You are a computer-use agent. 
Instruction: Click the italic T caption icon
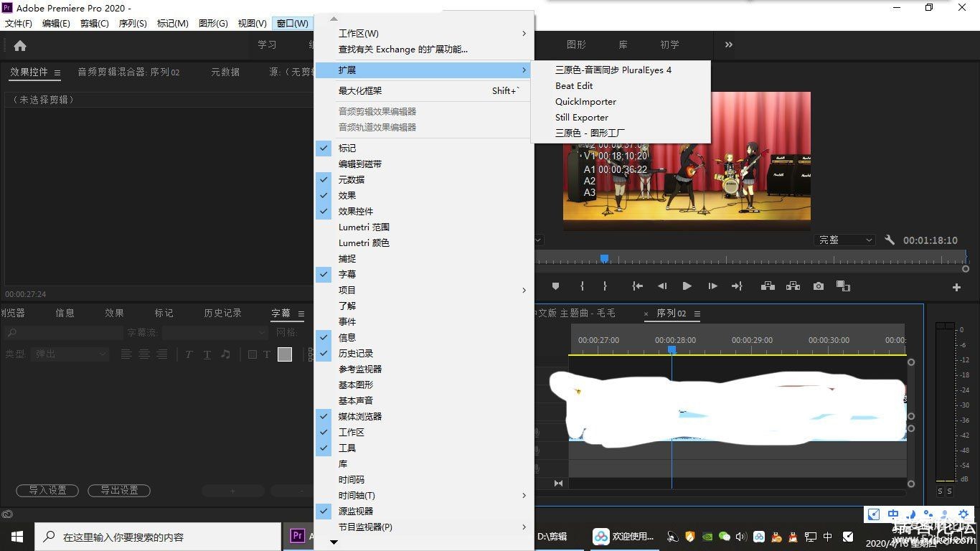point(189,354)
